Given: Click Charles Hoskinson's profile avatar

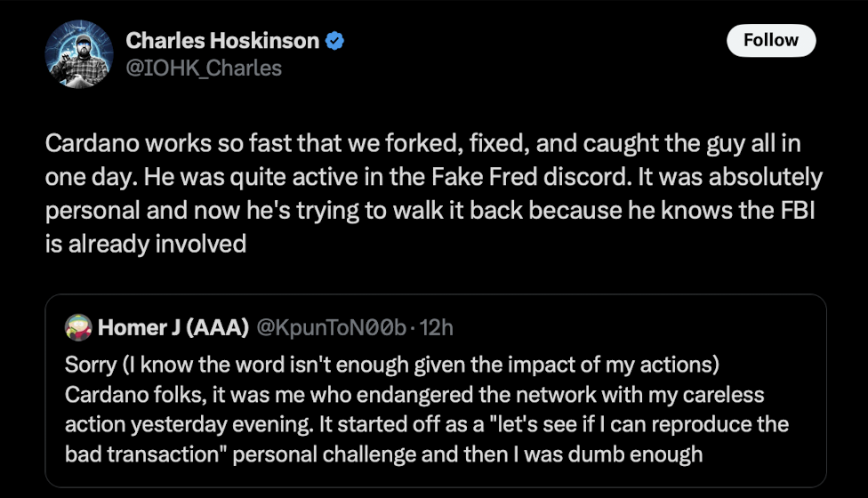Looking at the screenshot, I should click(x=79, y=53).
